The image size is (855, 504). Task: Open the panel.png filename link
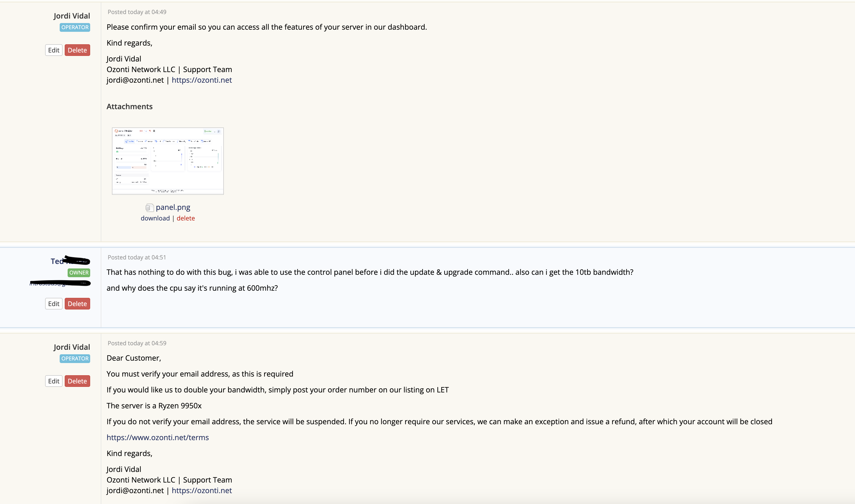[173, 207]
